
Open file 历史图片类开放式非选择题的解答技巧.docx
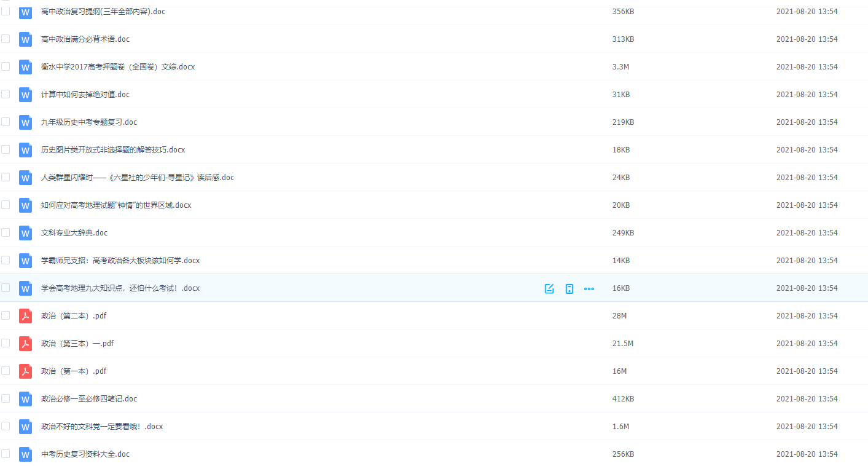[113, 150]
